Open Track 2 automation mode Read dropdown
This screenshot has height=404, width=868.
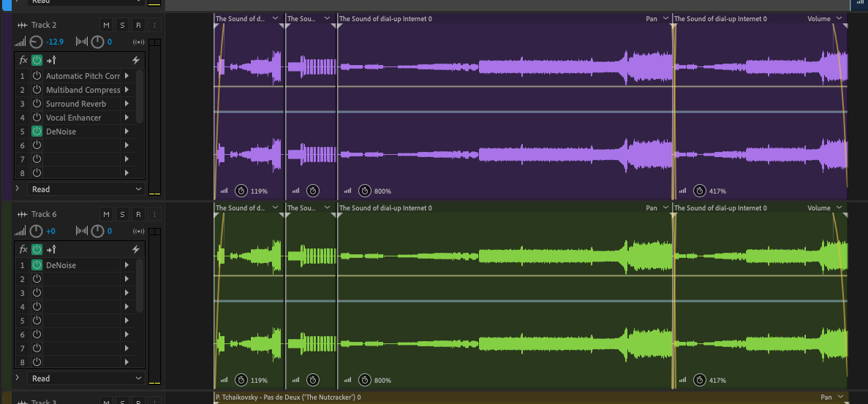(x=87, y=189)
